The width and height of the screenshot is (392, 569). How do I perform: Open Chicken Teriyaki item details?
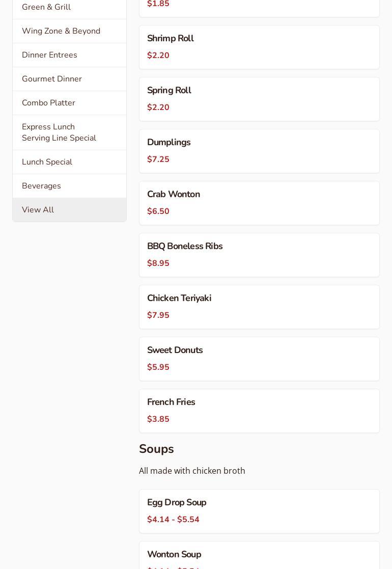(259, 307)
